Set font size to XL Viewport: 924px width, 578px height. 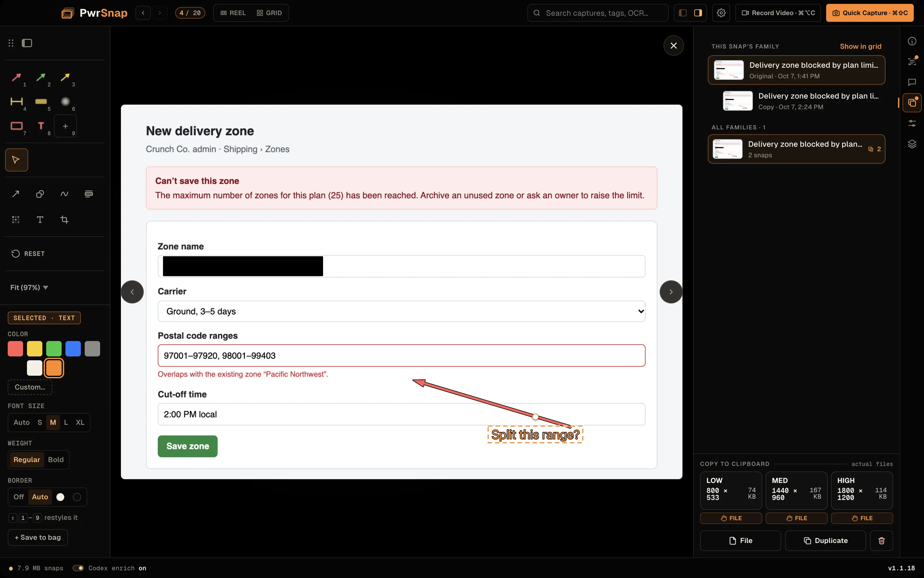[x=80, y=422]
